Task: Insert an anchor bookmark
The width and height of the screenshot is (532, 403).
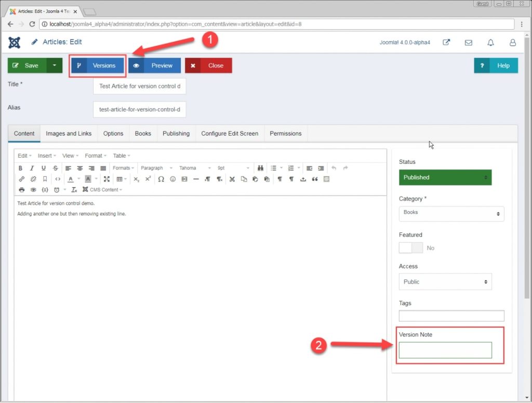Action: [45, 179]
